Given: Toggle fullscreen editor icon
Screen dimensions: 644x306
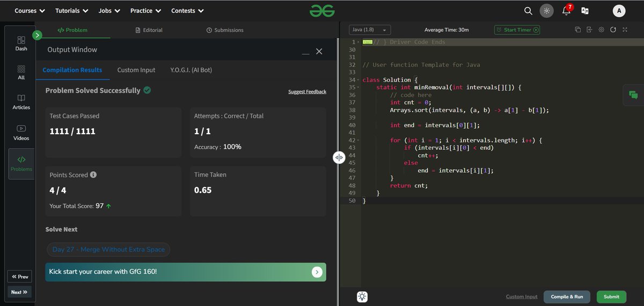Looking at the screenshot, I should coord(625,30).
